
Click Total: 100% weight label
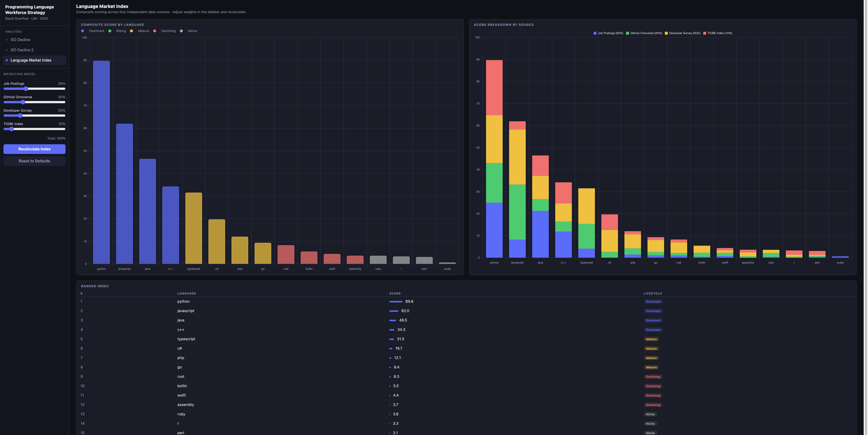[56, 139]
